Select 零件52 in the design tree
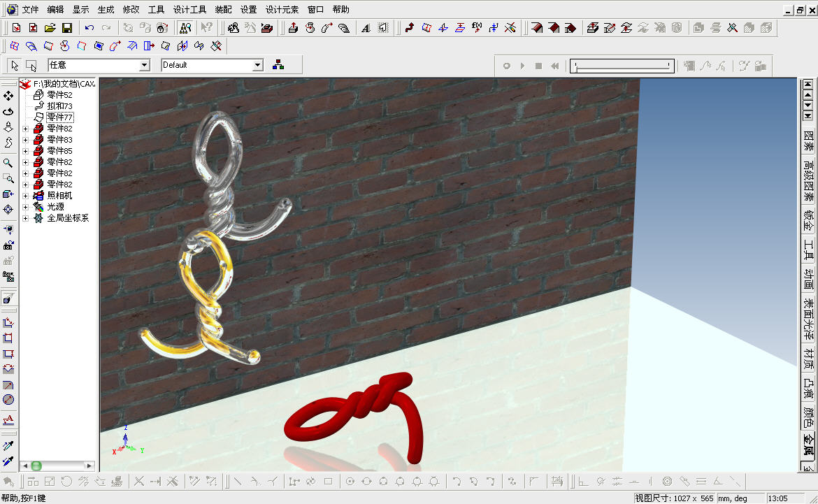 click(x=59, y=95)
